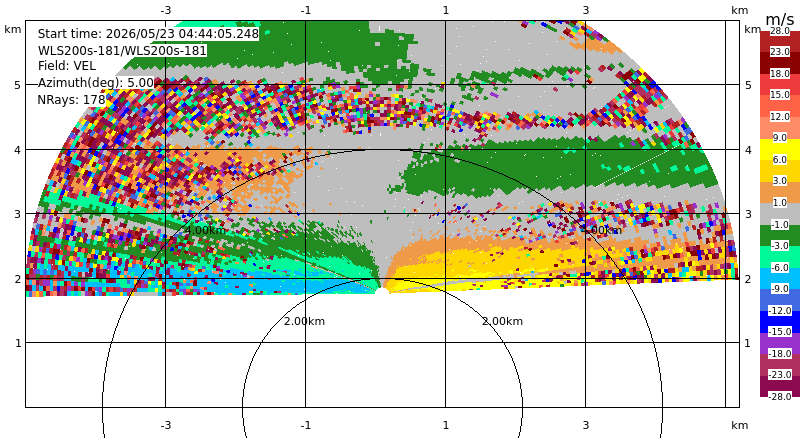Click the radar origin at scan apex
The height and width of the screenshot is (438, 800).
pos(381,290)
